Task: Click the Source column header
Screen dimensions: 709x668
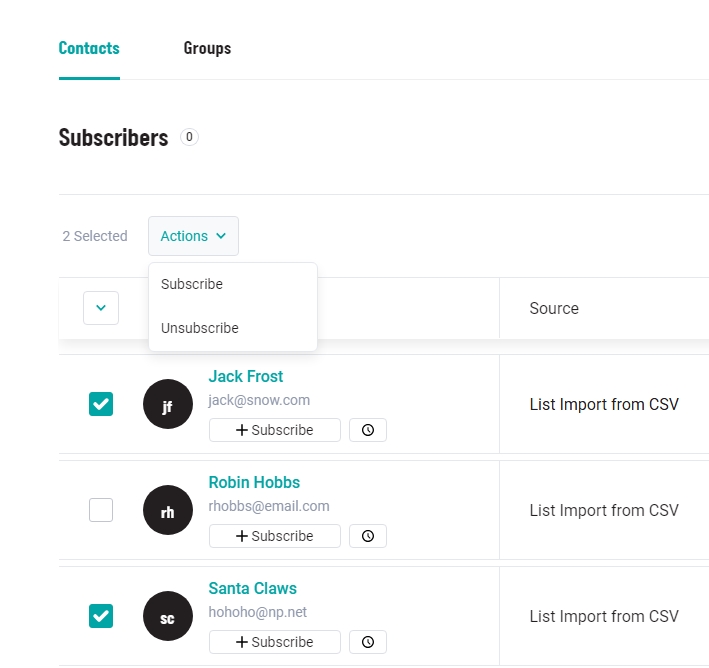Action: [554, 308]
